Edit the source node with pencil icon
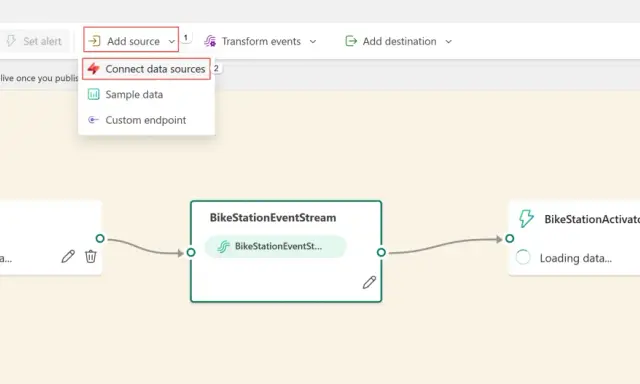The image size is (640, 384). tap(68, 256)
